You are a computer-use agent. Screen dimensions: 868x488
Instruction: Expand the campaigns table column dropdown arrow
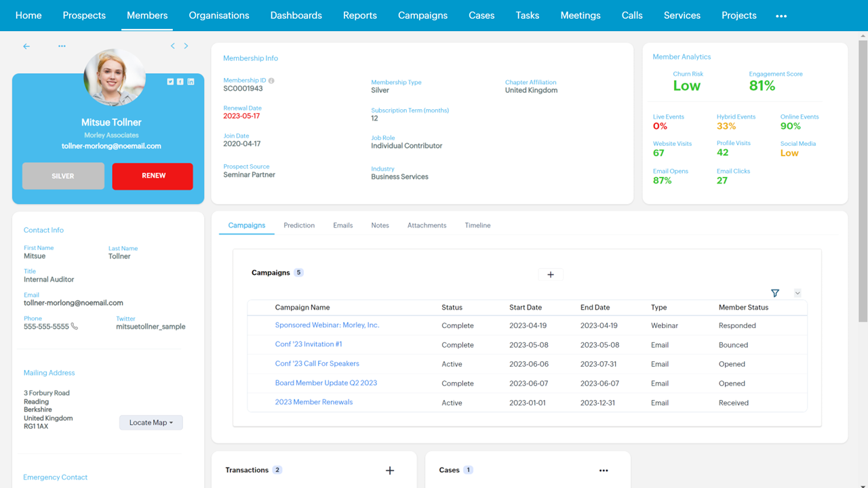(x=797, y=293)
